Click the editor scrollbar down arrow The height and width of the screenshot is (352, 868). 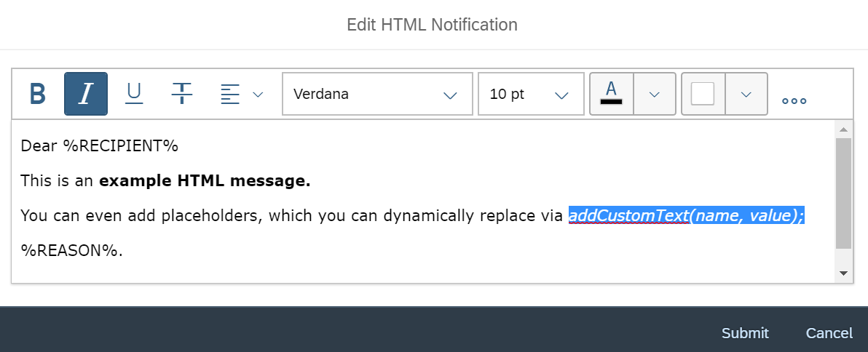tap(844, 273)
